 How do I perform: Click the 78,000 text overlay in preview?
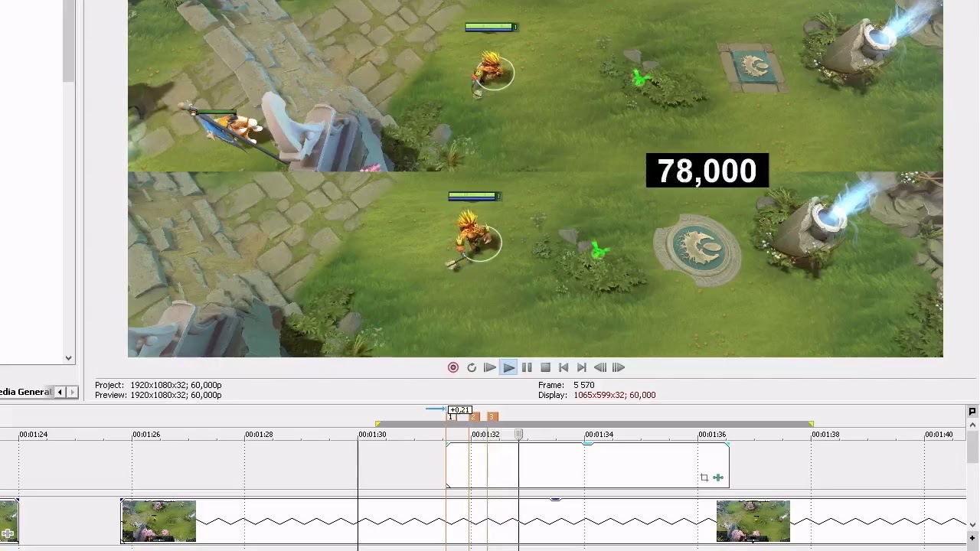pyautogui.click(x=707, y=171)
